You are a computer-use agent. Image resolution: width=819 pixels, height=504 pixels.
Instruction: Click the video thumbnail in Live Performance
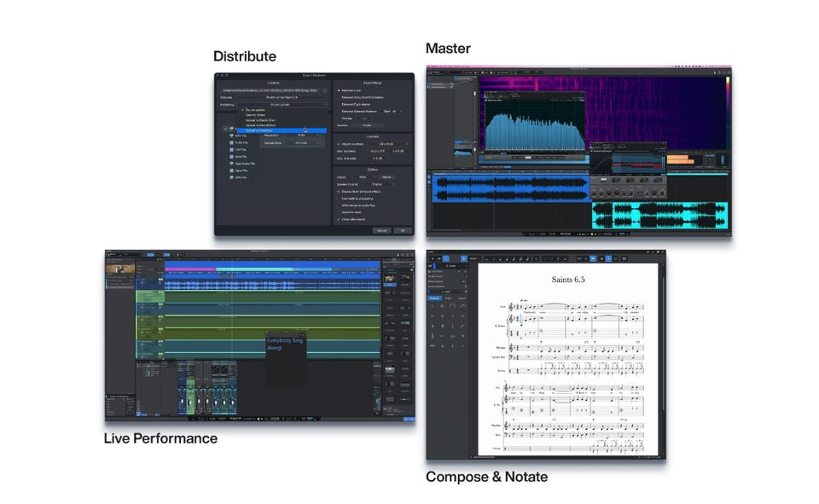[x=119, y=269]
